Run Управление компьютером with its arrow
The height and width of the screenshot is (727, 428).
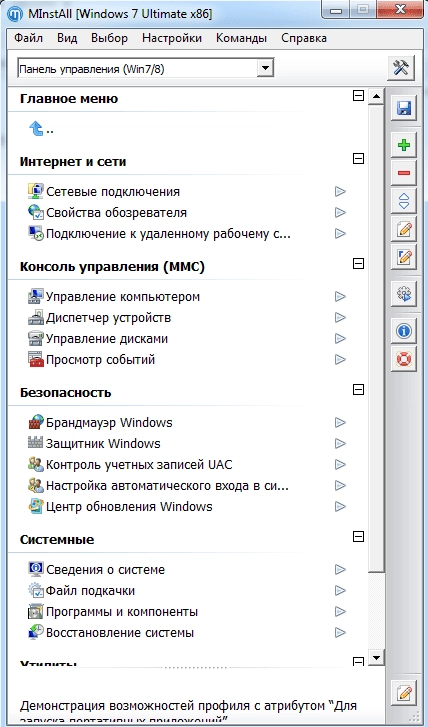tap(340, 296)
